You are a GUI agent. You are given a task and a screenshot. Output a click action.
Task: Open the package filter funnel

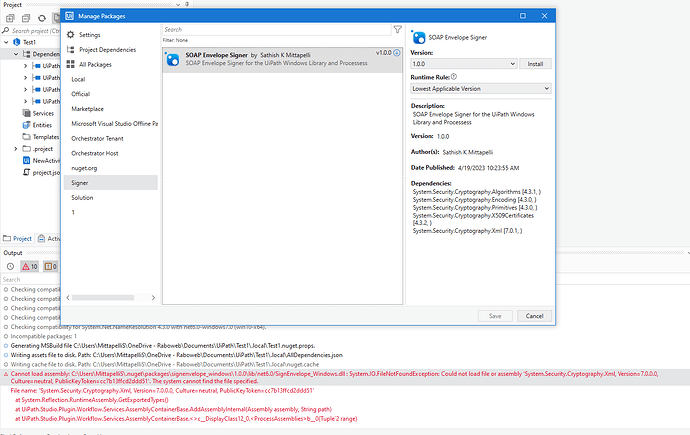(398, 29)
